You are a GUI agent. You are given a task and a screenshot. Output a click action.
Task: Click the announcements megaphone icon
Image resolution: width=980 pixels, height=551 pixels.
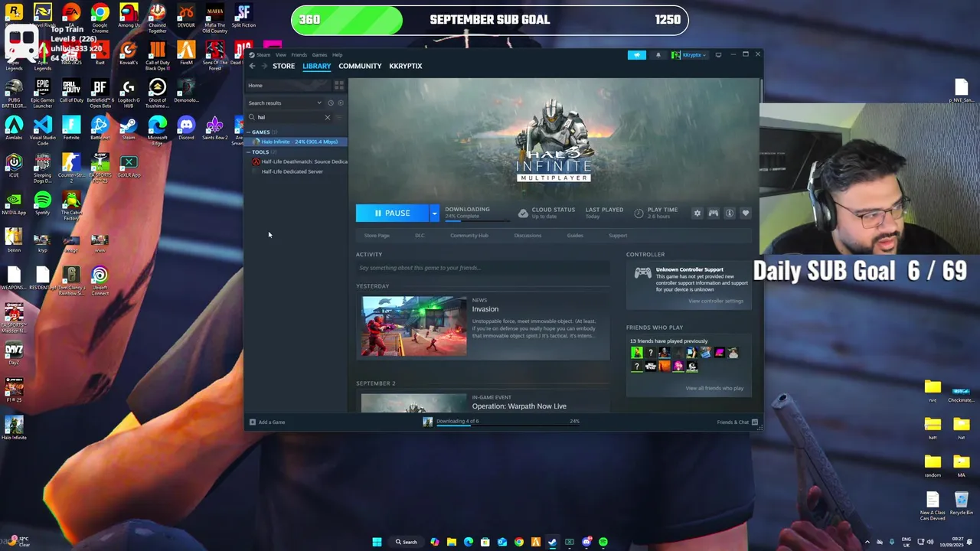tap(637, 55)
